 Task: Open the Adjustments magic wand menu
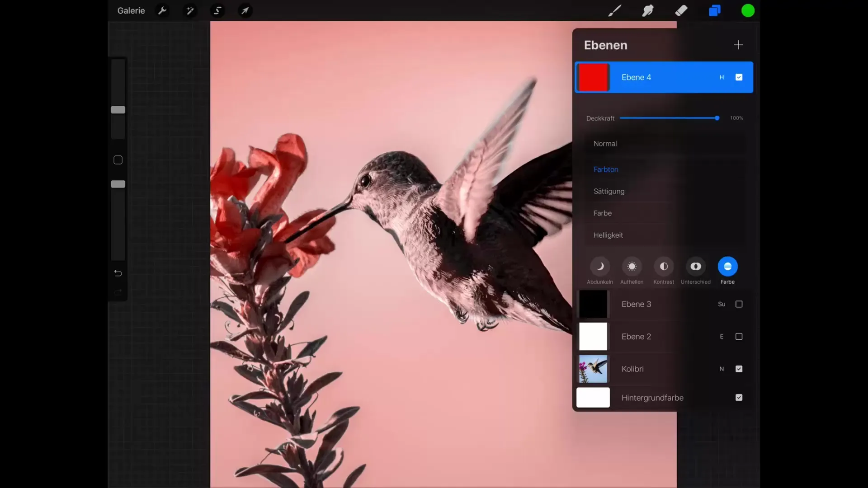click(190, 10)
